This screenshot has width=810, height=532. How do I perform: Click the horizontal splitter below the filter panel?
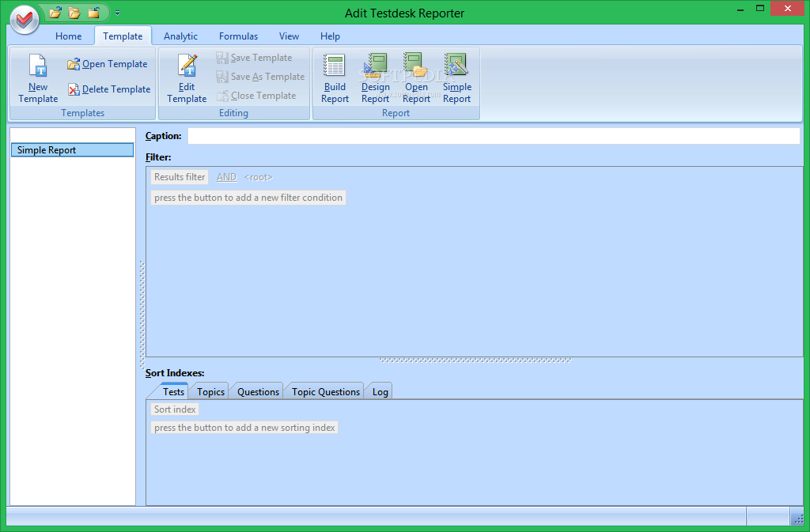[475, 360]
